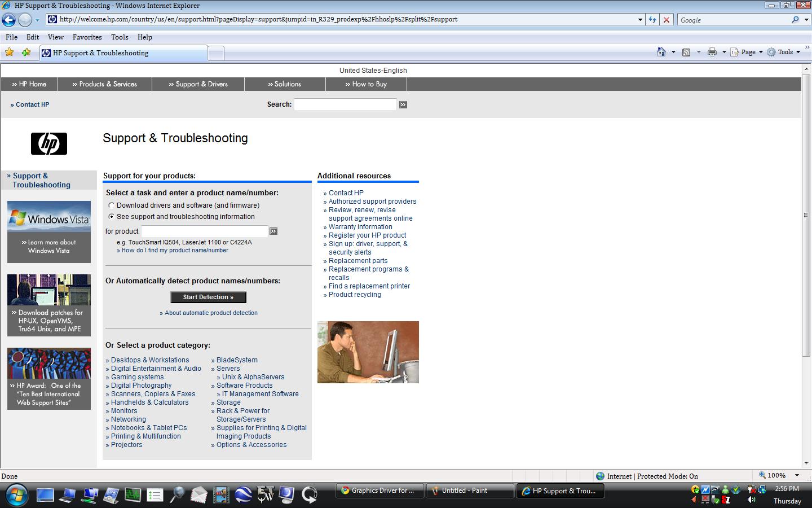Image resolution: width=812 pixels, height=508 pixels.
Task: Open the zoom level dropdown arrow
Action: tap(797, 476)
